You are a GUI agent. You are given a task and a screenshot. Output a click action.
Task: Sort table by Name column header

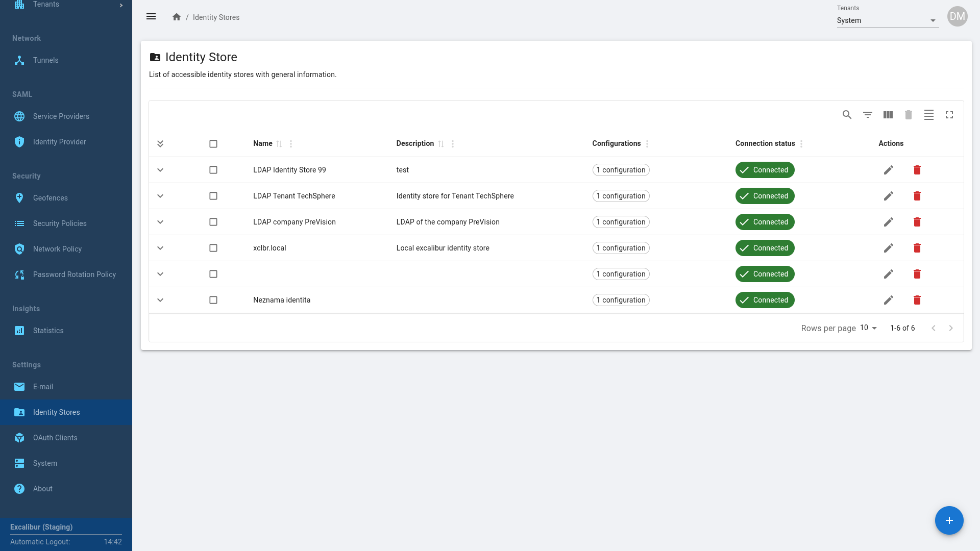tap(263, 143)
